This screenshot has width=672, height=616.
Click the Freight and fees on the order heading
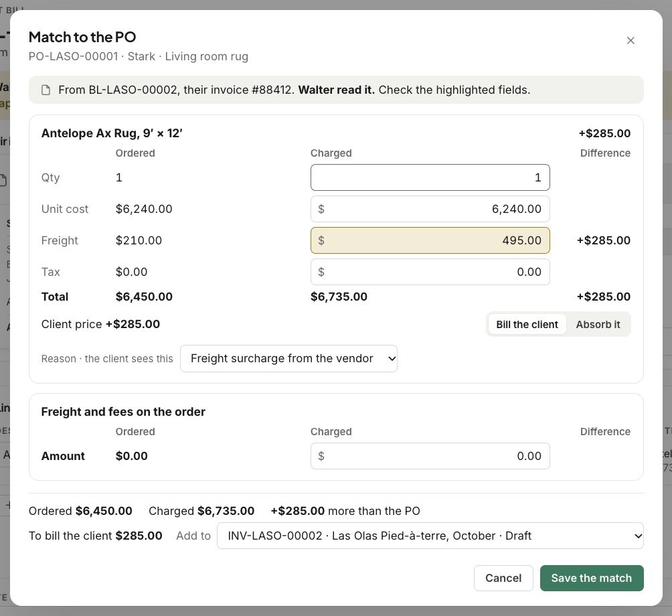click(x=123, y=412)
